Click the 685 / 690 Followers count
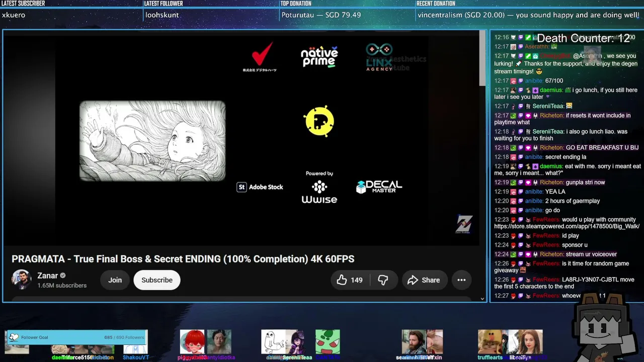The height and width of the screenshot is (362, 644). coord(124,337)
